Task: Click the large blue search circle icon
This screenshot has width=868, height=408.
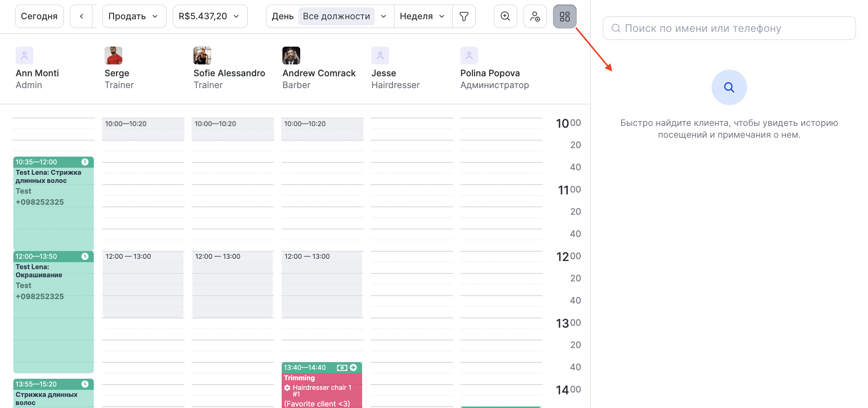Action: (729, 87)
